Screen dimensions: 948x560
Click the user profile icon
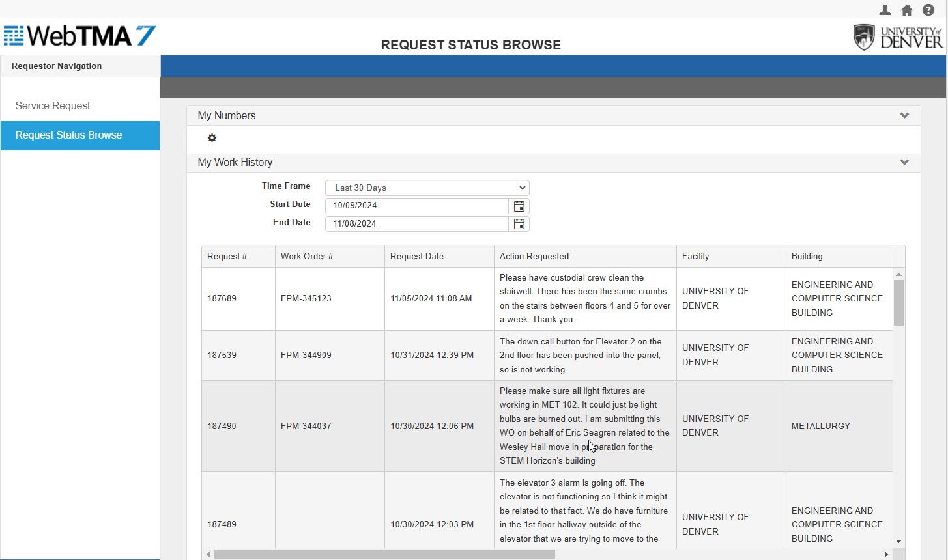click(885, 10)
